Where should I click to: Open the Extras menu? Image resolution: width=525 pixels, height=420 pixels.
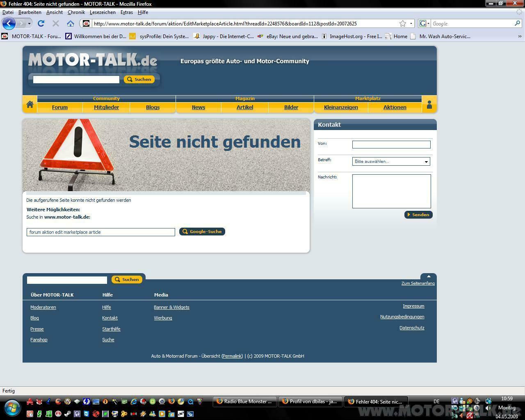point(127,12)
